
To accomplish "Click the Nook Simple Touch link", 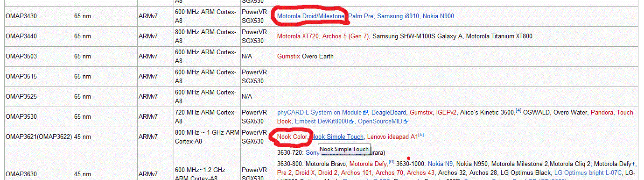I will pos(337,137).
